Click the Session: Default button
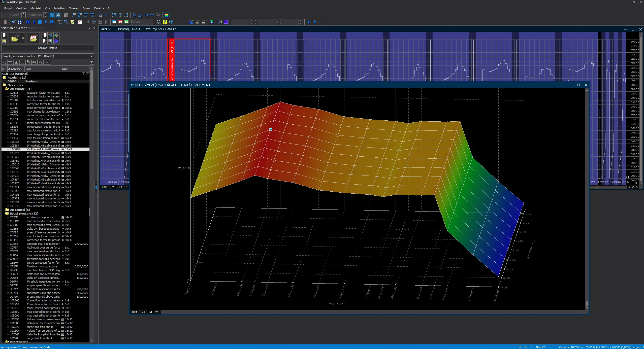Viewport: 644px width, 349px height. point(48,48)
